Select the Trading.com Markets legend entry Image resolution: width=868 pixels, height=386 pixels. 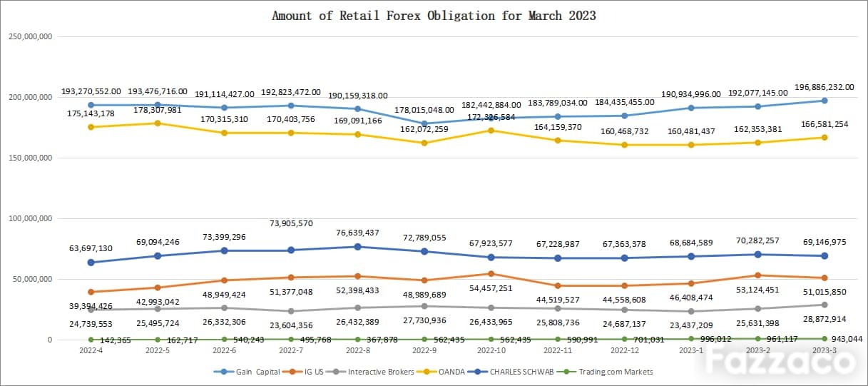tap(605, 372)
